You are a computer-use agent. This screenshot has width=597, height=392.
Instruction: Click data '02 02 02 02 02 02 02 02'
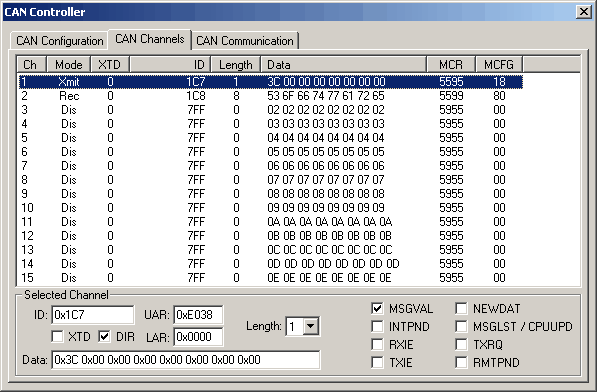326,110
